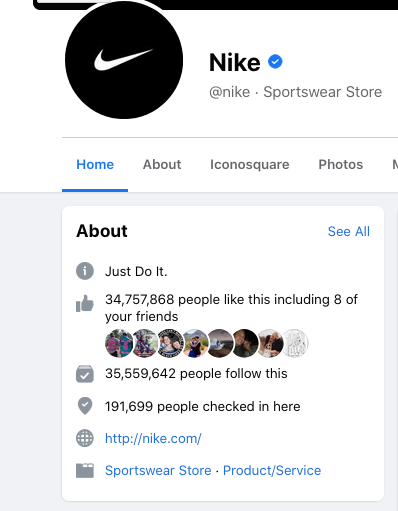This screenshot has height=511, width=398.
Task: Select the Home tab
Action: pos(95,164)
